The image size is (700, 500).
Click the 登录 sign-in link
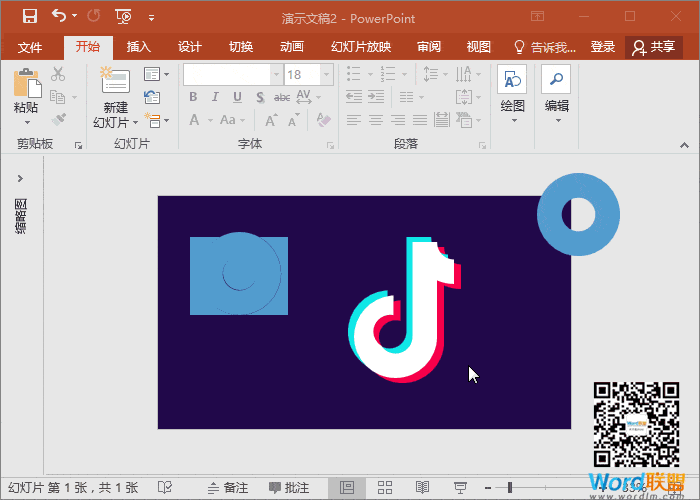pyautogui.click(x=603, y=47)
